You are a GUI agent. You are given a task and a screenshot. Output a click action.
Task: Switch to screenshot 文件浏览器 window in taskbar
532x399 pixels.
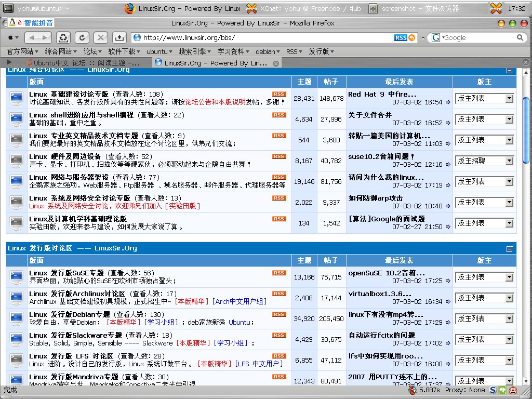(x=414, y=8)
